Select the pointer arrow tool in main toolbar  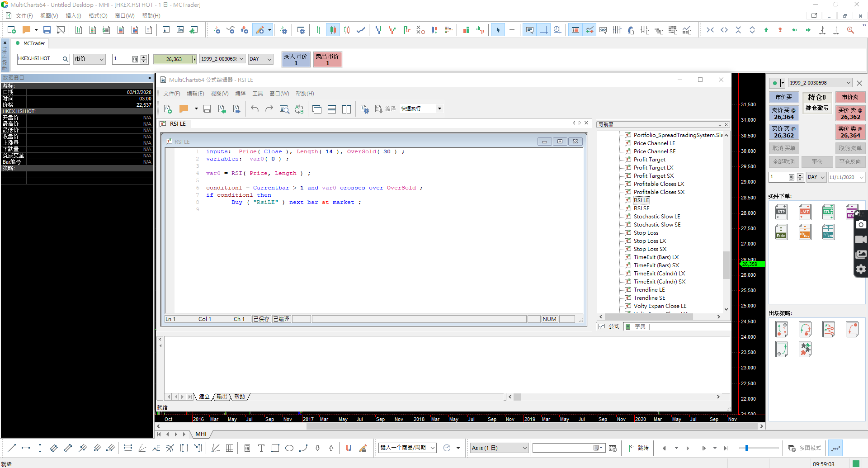pos(498,30)
